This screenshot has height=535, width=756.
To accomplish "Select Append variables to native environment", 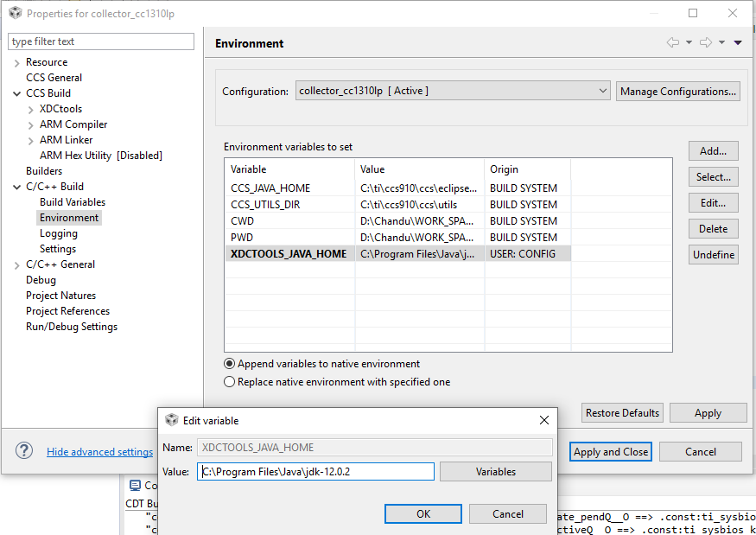I will point(230,364).
